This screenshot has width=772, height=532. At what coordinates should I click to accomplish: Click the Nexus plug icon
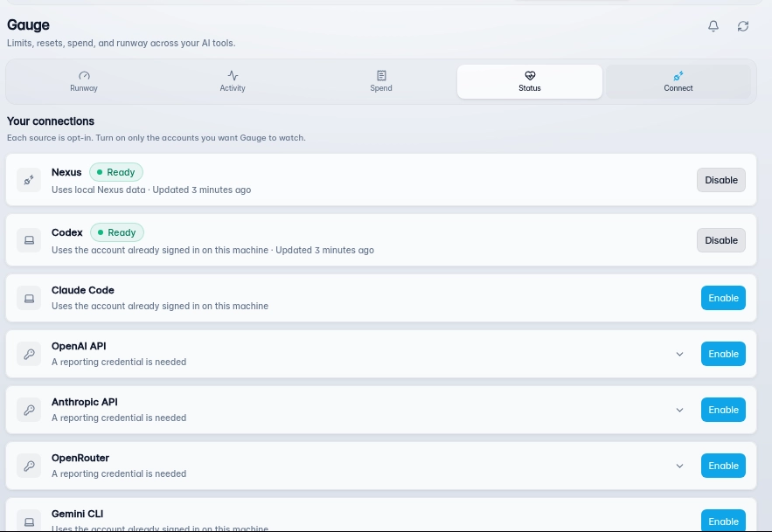(29, 180)
